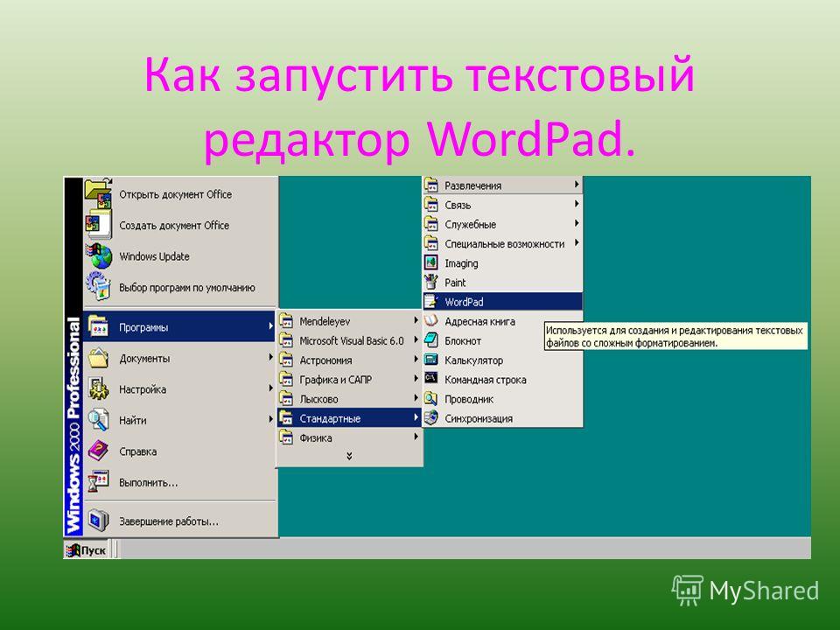Click the Физика label text
840x630 pixels.
point(316,437)
